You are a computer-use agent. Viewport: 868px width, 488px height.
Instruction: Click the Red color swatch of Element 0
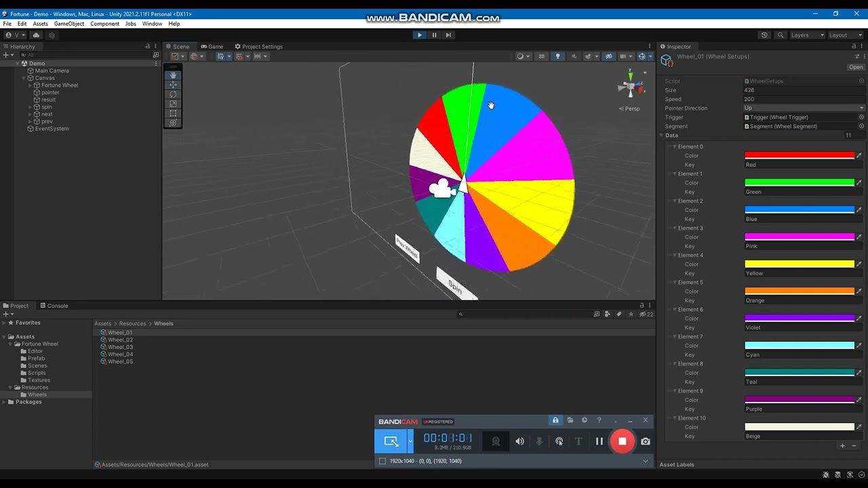800,156
